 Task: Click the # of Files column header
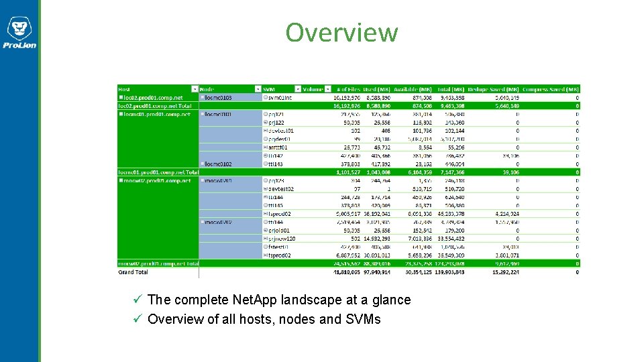348,89
